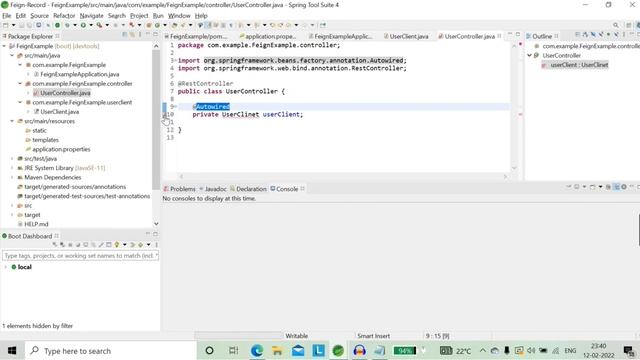Click the editor horizontal scrollbar

click(343, 177)
